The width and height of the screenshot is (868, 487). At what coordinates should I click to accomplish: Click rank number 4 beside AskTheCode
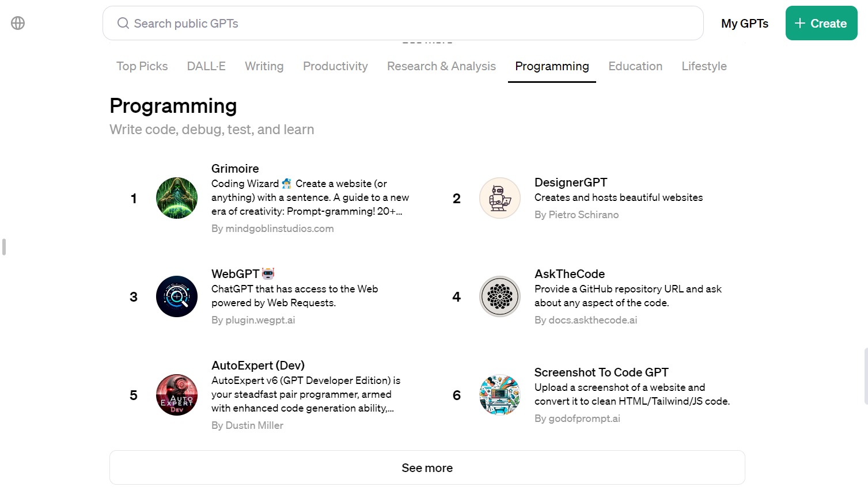pyautogui.click(x=457, y=297)
